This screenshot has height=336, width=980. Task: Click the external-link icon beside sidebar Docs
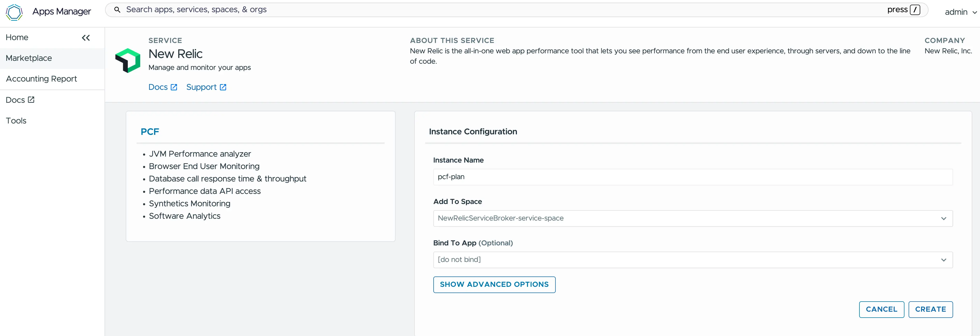point(31,100)
